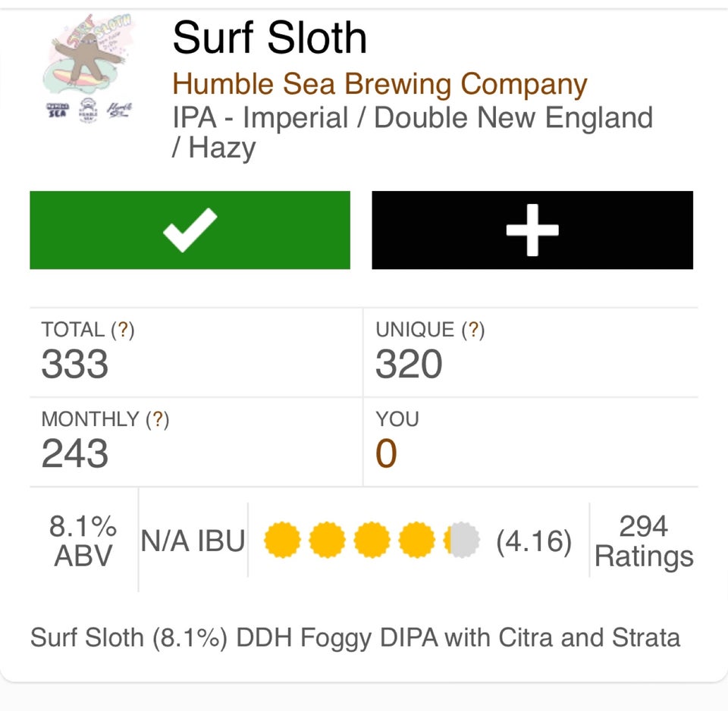Tap the green check-in checkmark button
Image resolution: width=728 pixels, height=711 pixels.
(x=190, y=230)
